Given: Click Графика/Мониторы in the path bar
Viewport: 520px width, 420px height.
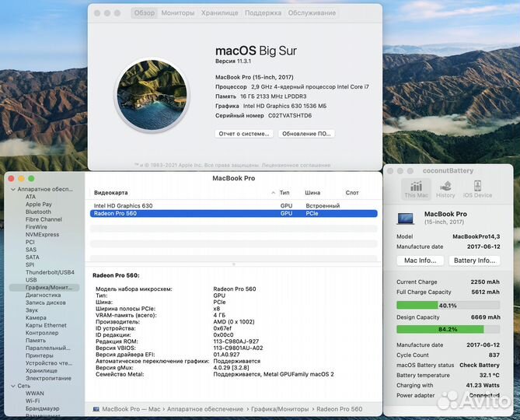Looking at the screenshot, I should click(x=280, y=409).
